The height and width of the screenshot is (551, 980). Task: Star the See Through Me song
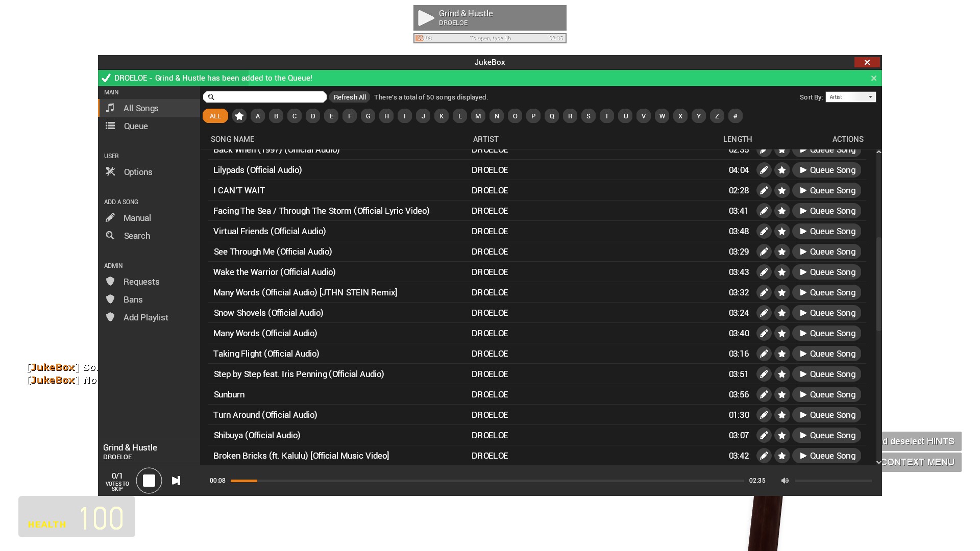pyautogui.click(x=782, y=252)
